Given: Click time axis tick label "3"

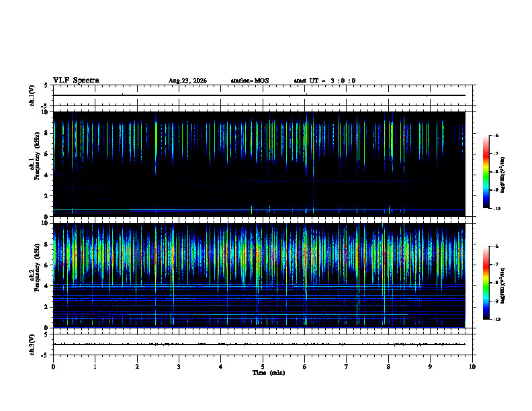Looking at the screenshot, I should (179, 367).
